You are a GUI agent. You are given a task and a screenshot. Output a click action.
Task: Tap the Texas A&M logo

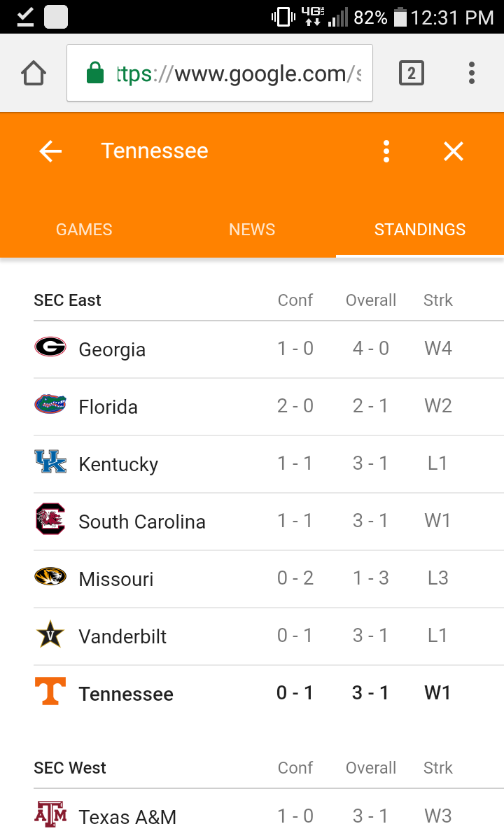click(x=50, y=815)
